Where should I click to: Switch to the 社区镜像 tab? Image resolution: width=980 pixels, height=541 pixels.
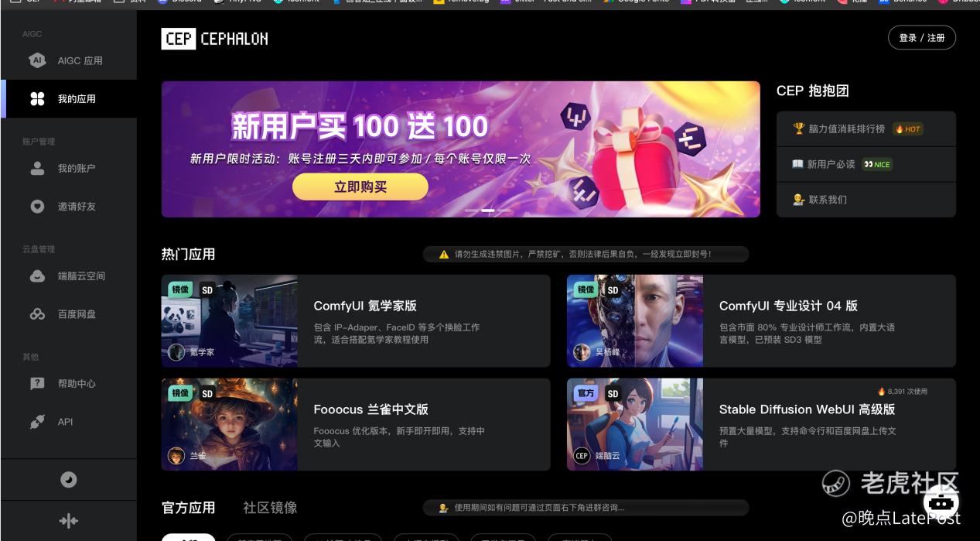tap(270, 508)
